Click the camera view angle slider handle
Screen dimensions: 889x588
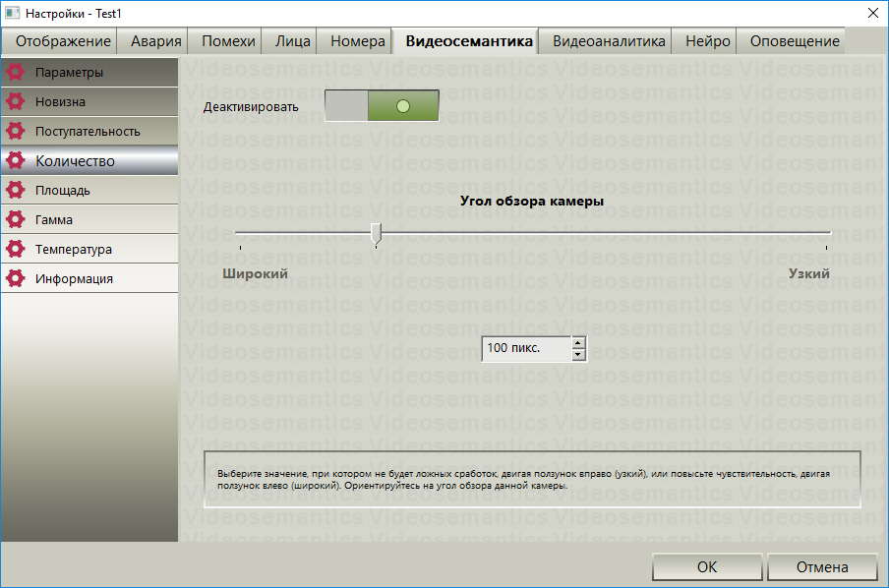pos(376,234)
